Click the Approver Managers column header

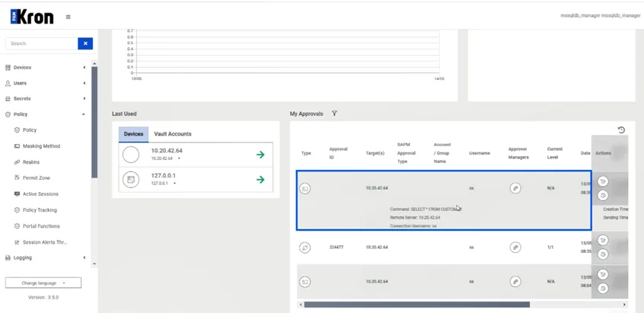(x=518, y=153)
